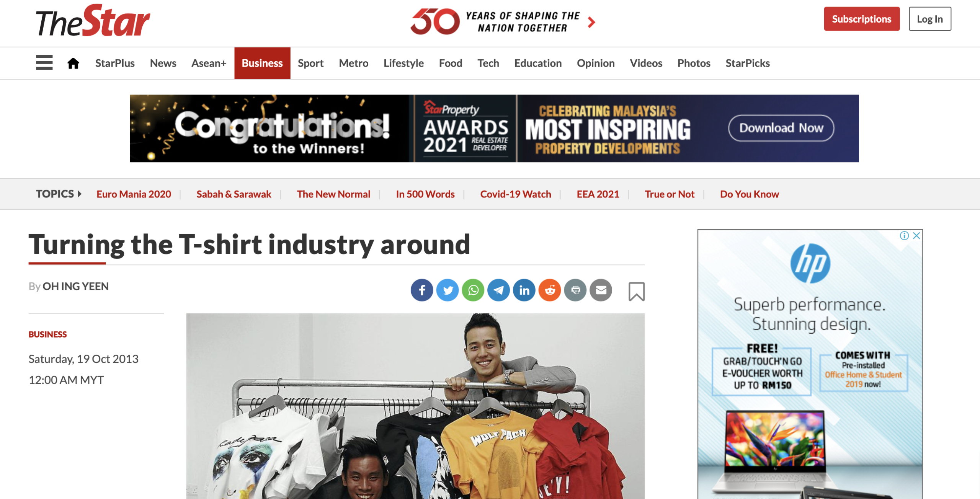Go to the home icon
This screenshot has width=980, height=499.
pos(73,63)
